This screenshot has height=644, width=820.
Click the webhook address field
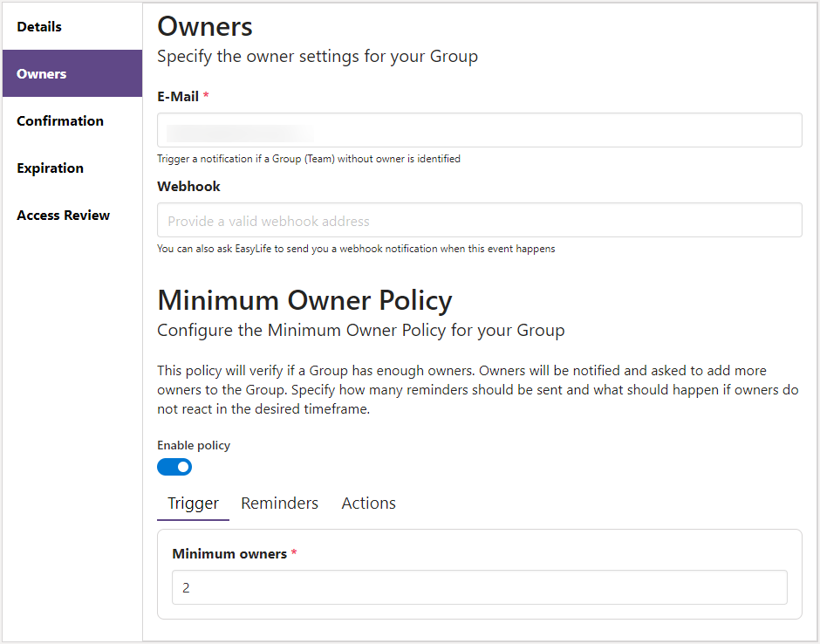479,220
